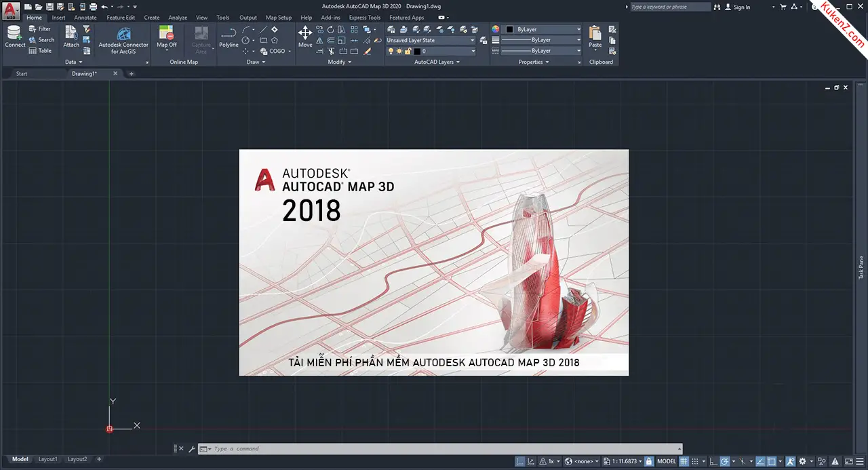Toggle layer on/off lightbulb icon
This screenshot has width=868, height=470.
[x=391, y=51]
